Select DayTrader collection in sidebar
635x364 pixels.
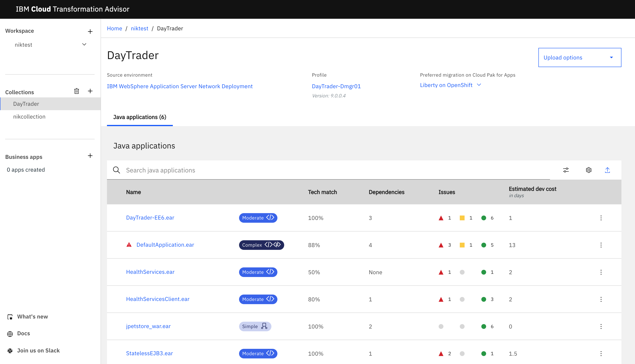point(50,104)
